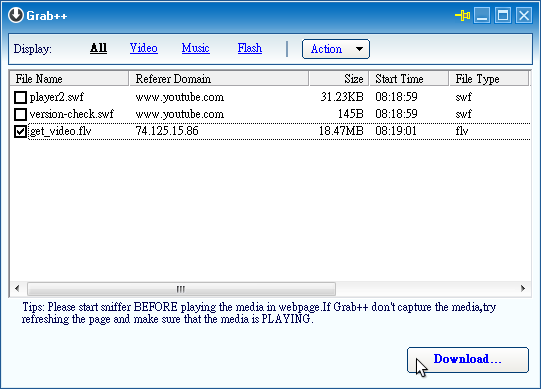The image size is (541, 389).
Task: Click the 31.23KB size cell
Action: (x=342, y=97)
